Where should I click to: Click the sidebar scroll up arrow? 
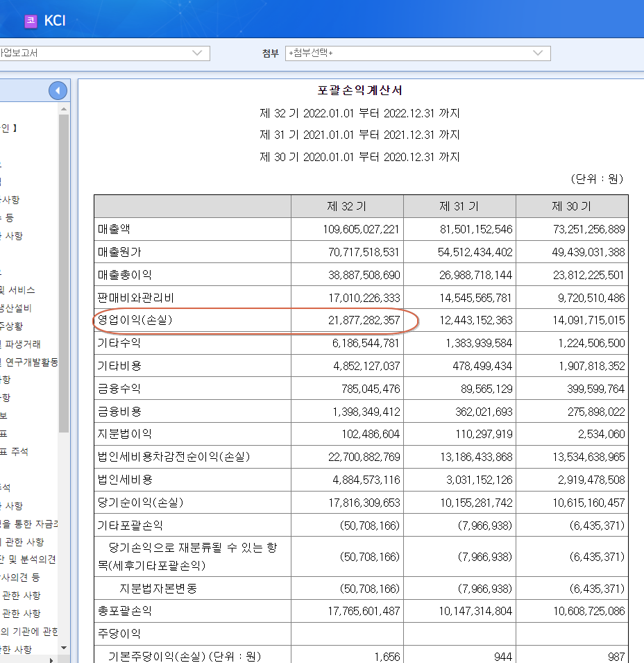point(64,109)
